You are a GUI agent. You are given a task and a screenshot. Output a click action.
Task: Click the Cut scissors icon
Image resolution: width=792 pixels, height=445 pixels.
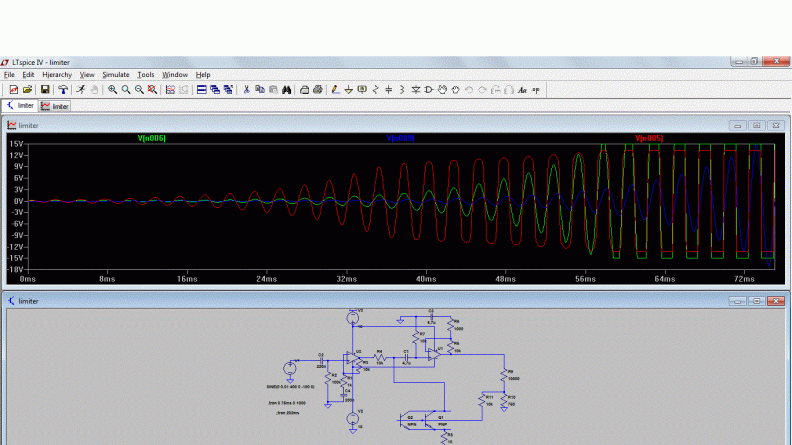tap(246, 89)
